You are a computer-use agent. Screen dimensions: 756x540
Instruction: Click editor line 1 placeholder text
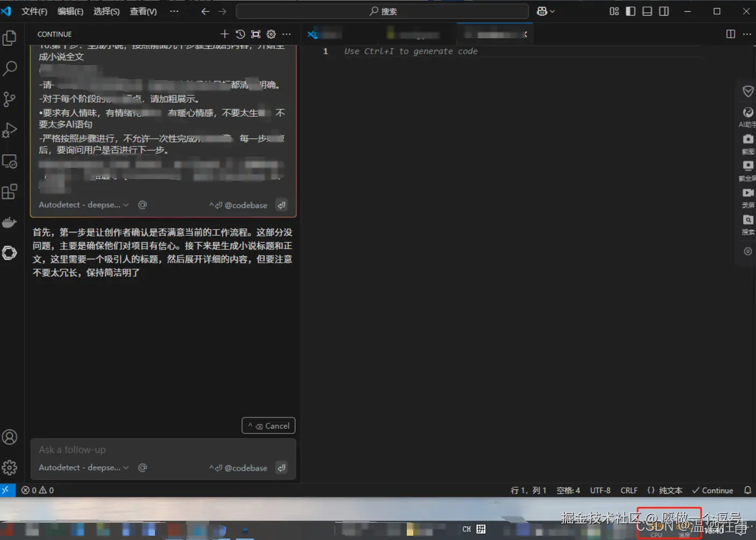pyautogui.click(x=411, y=51)
